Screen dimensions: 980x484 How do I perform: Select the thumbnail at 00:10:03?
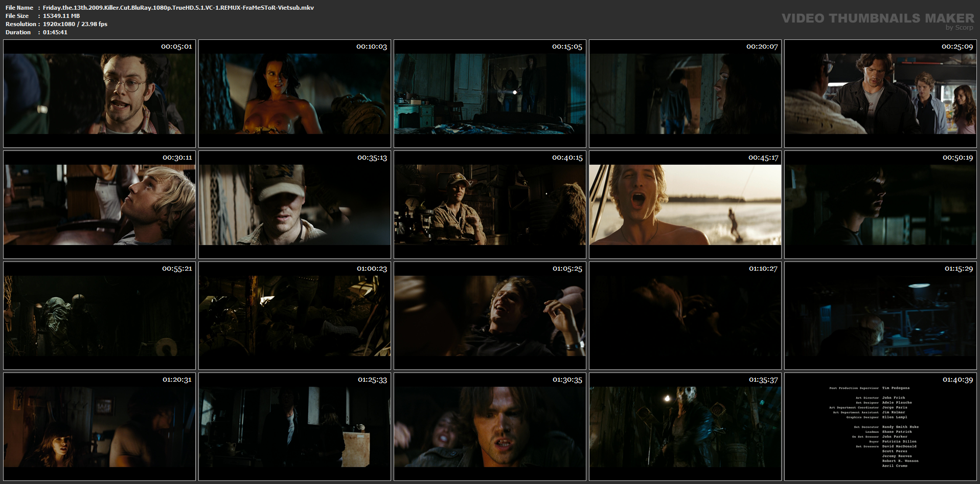coord(294,94)
